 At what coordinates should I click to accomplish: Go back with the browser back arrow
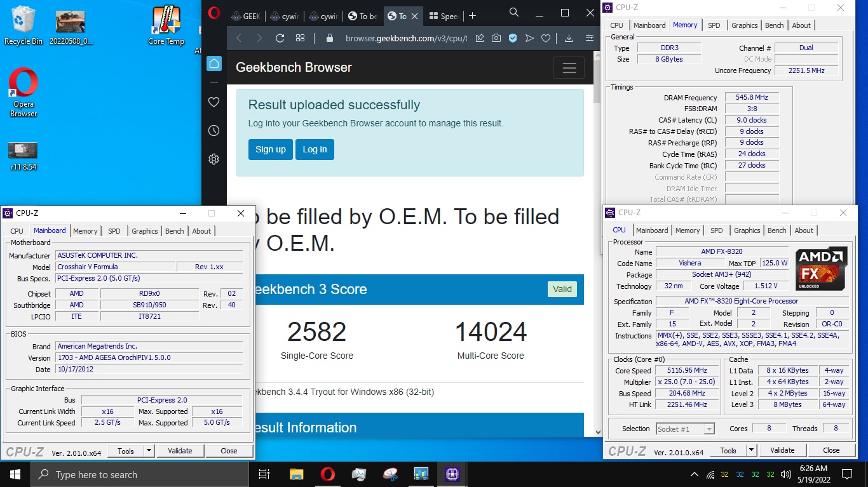239,38
